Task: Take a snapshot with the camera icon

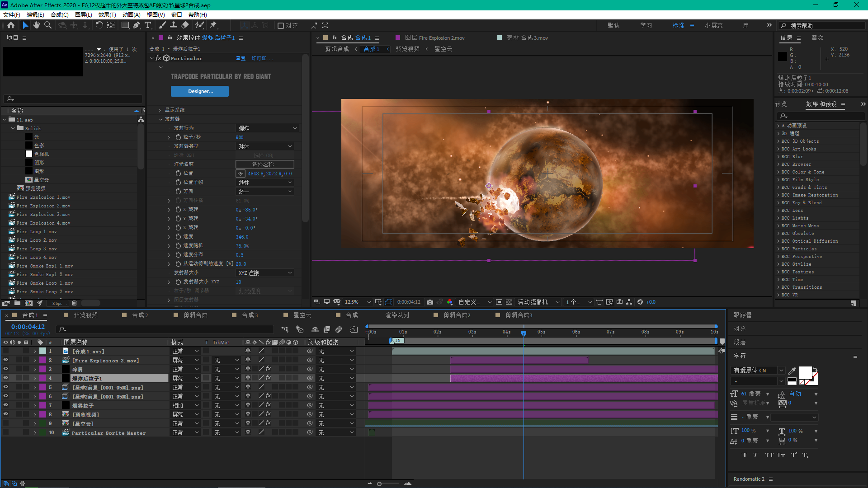Action: click(430, 302)
